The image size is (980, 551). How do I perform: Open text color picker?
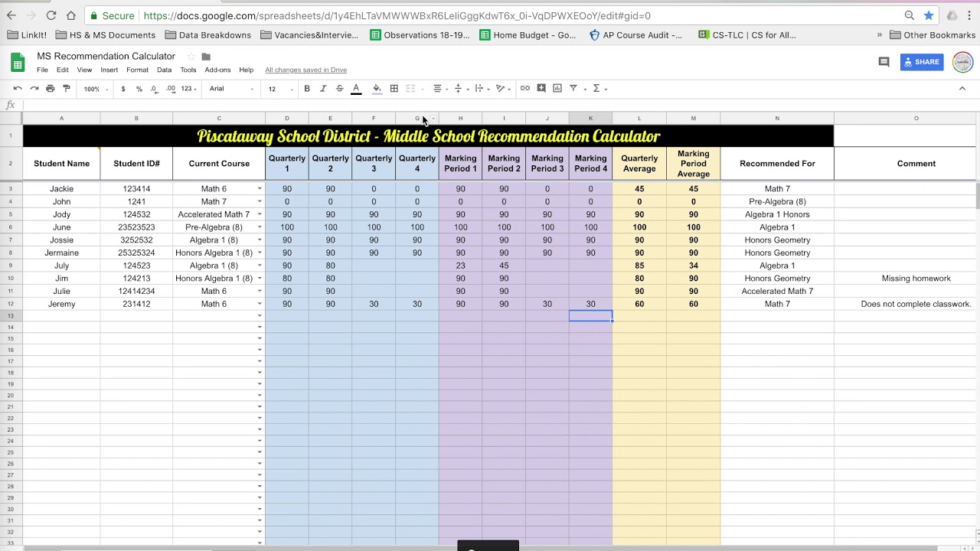[x=356, y=89]
